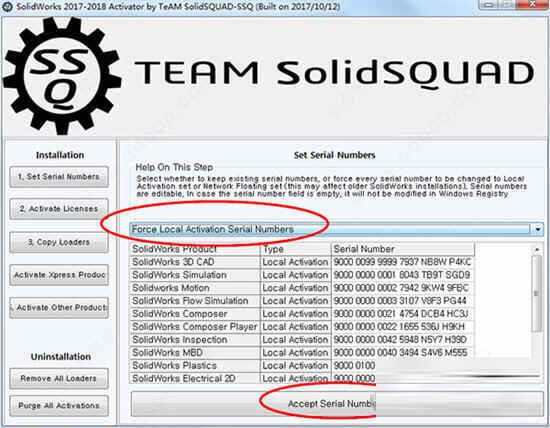Click the 1. Set Serial Numbers button
The width and height of the screenshot is (550, 428).
click(59, 177)
